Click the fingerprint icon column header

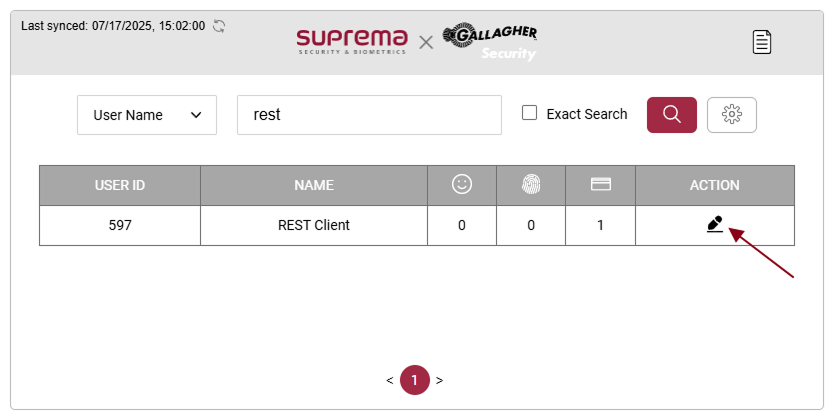tap(531, 185)
